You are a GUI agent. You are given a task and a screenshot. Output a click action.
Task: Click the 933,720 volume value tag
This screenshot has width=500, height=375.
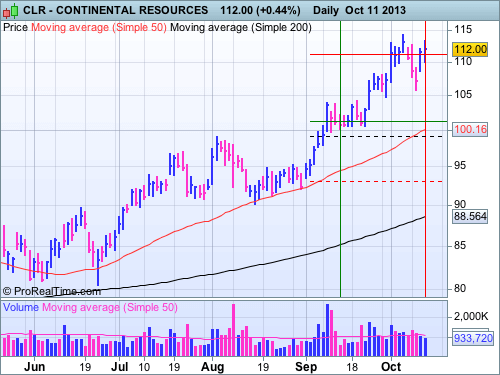click(x=473, y=338)
